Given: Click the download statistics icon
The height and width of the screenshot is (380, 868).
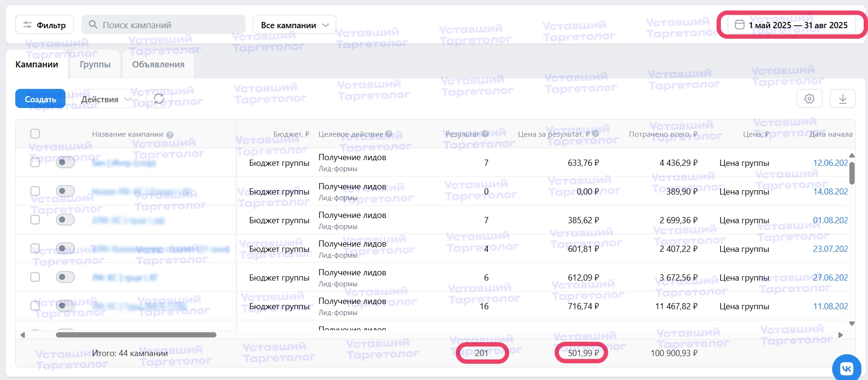Looking at the screenshot, I should pyautogui.click(x=843, y=99).
